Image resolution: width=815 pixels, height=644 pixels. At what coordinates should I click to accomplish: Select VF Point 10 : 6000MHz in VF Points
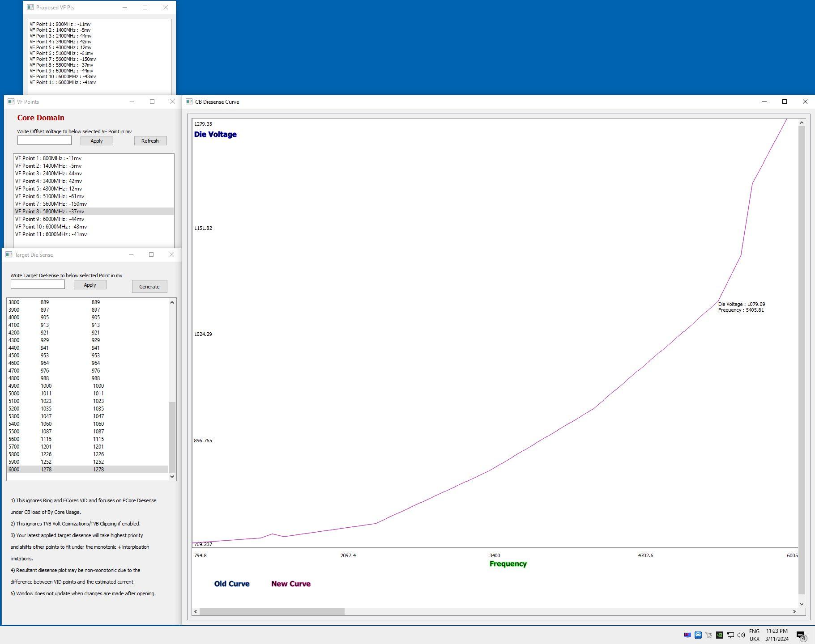(x=94, y=227)
